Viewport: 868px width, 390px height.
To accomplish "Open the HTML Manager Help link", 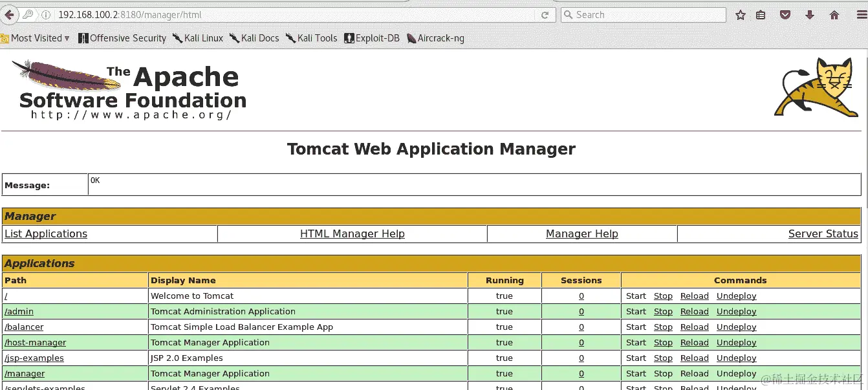I will (353, 234).
